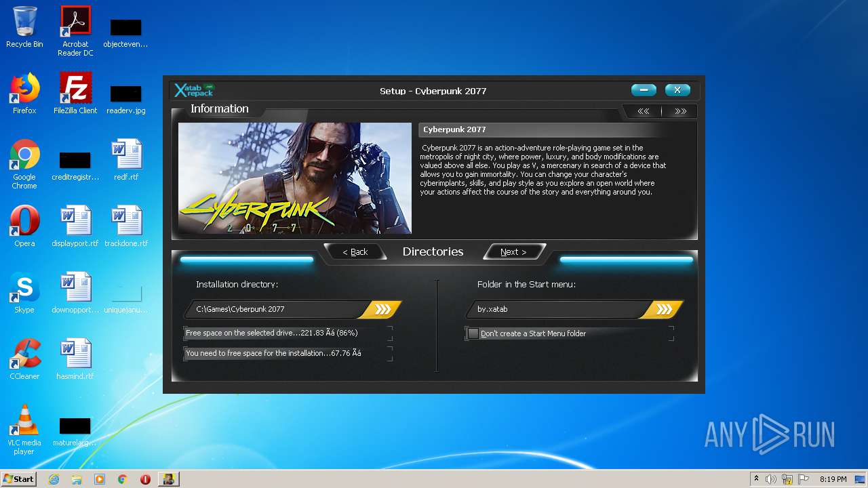Select the free space on drive text
868x488 pixels.
pyautogui.click(x=271, y=333)
